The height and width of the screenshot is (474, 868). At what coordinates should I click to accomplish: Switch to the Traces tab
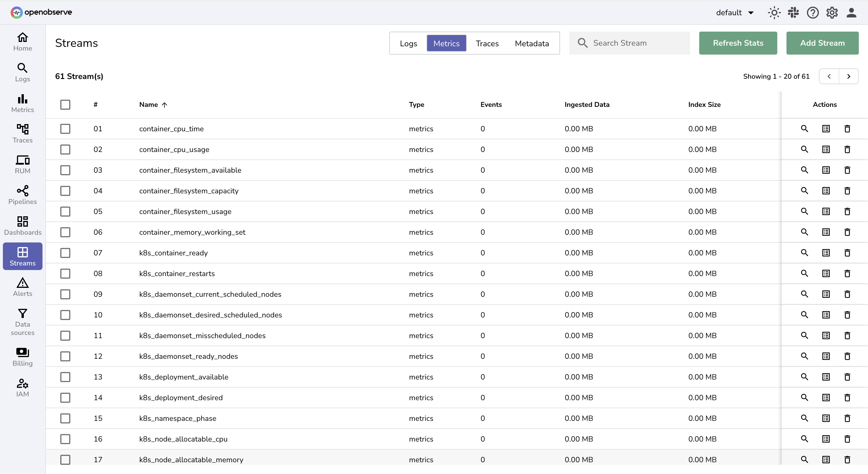pyautogui.click(x=487, y=43)
